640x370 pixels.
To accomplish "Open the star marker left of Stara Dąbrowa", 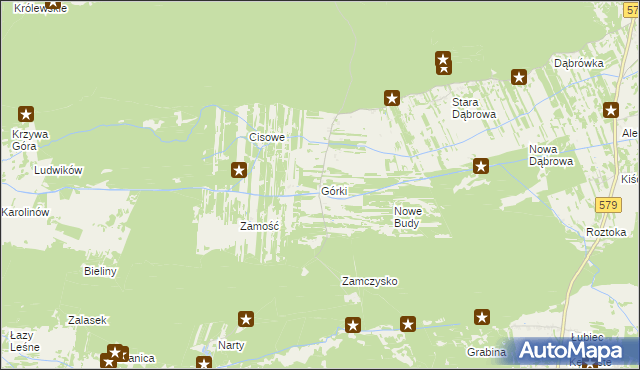I will 392,98.
